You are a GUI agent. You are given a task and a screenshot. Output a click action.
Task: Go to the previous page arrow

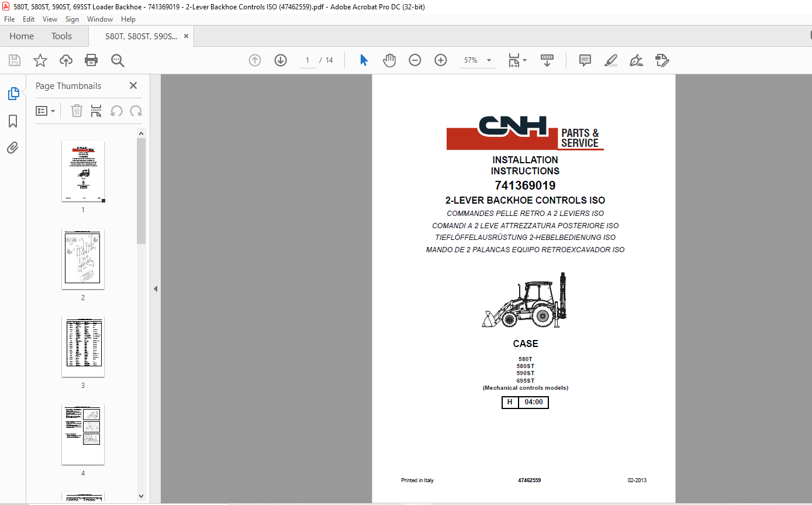pyautogui.click(x=255, y=60)
